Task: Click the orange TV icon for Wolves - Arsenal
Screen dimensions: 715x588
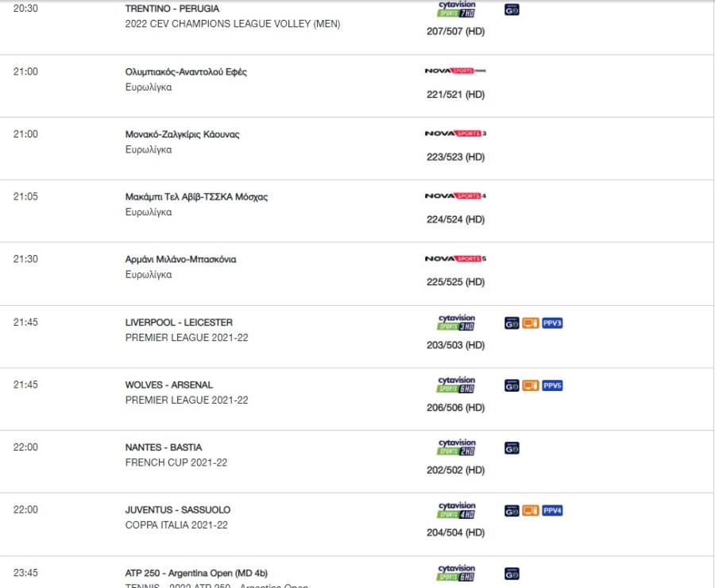Action: 531,385
